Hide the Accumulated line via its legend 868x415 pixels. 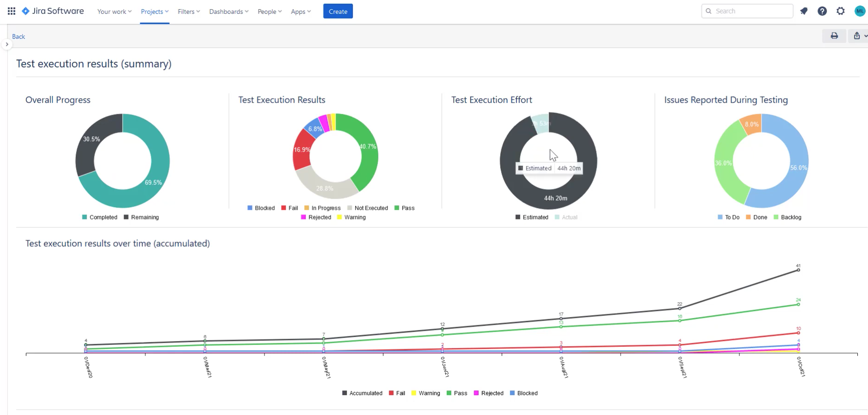pos(362,393)
